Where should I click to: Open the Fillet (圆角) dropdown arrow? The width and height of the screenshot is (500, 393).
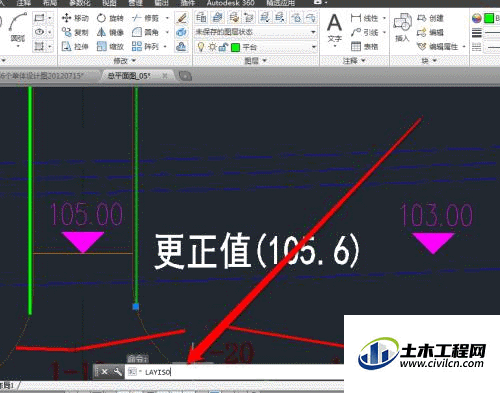point(167,32)
